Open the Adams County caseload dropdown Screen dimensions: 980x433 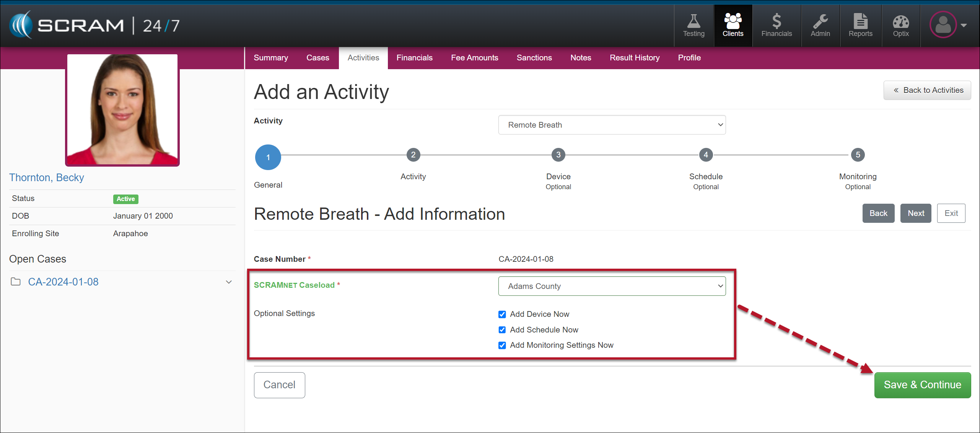611,286
